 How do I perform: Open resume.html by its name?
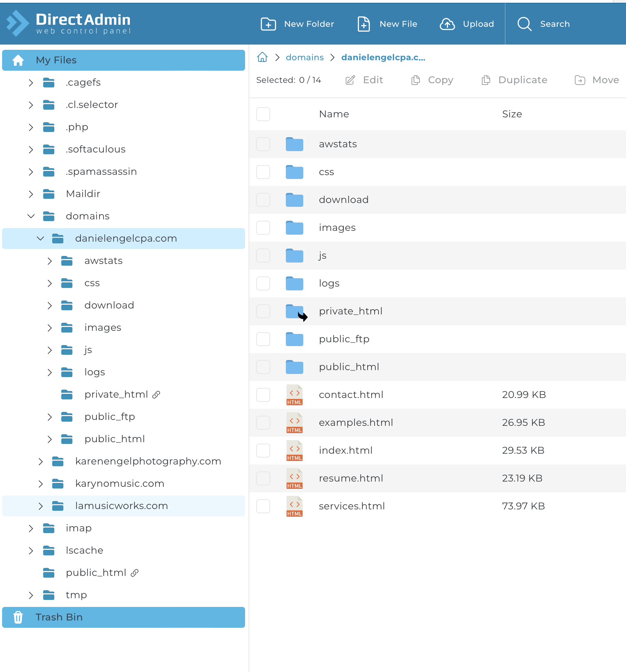[351, 478]
